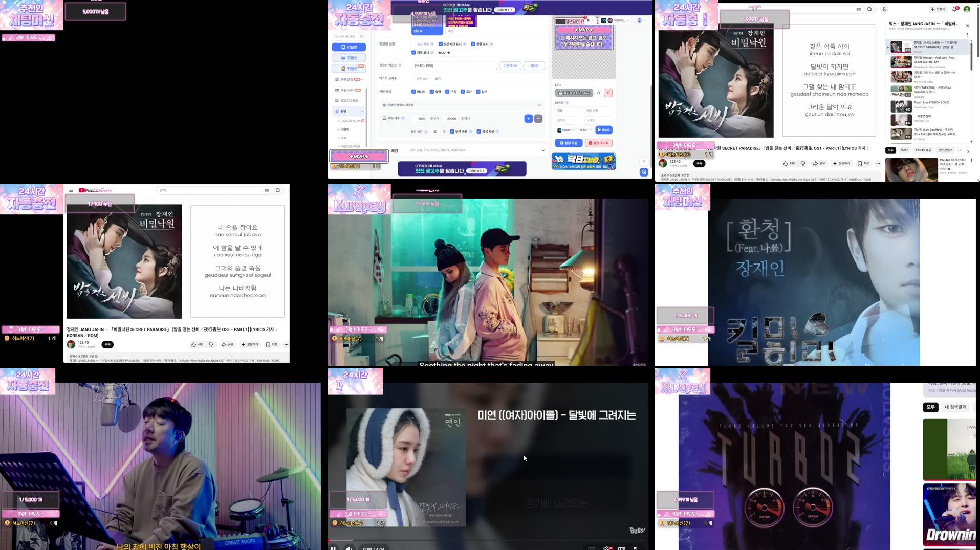
Task: Toggle the 음성 사용 checkbox
Action: (478, 131)
